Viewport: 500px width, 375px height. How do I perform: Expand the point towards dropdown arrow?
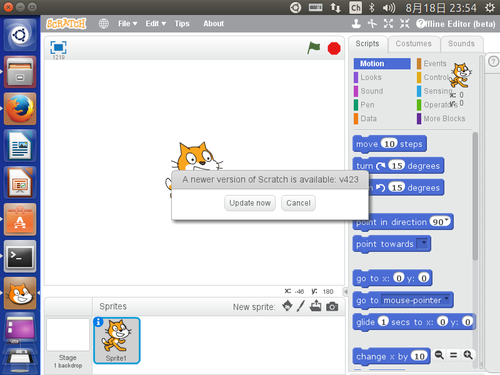tap(424, 243)
